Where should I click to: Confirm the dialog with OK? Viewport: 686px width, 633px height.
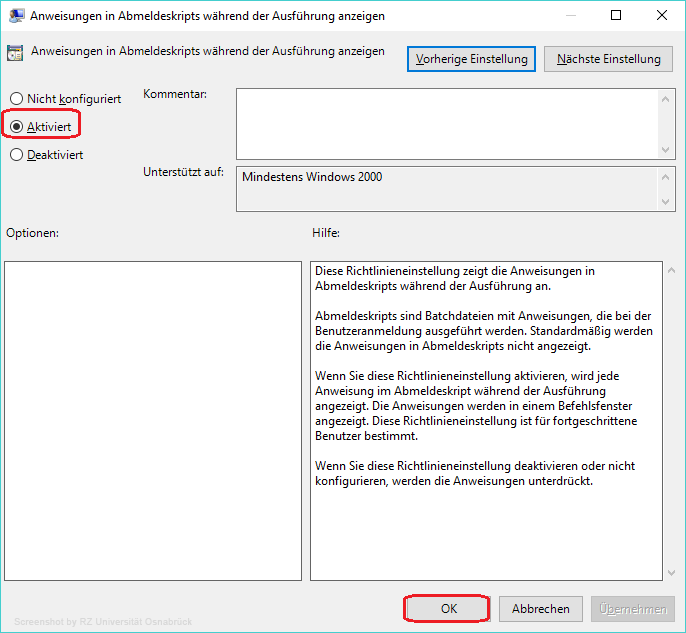tap(447, 608)
